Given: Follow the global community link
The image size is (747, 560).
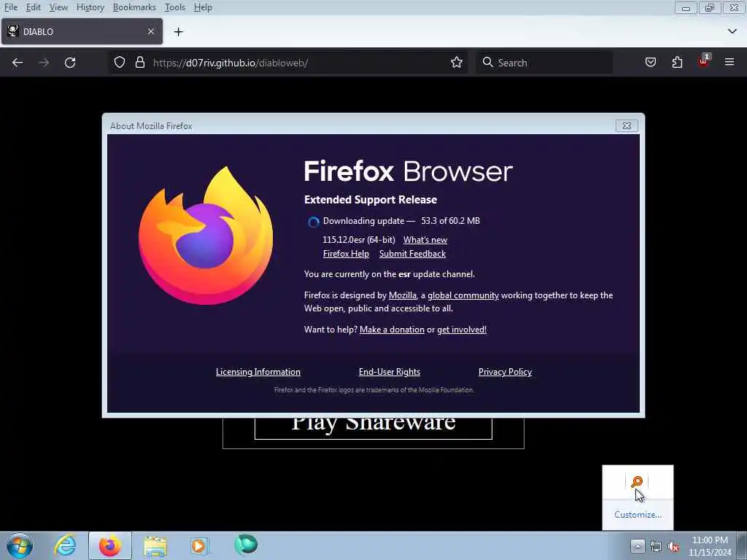Looking at the screenshot, I should point(463,295).
